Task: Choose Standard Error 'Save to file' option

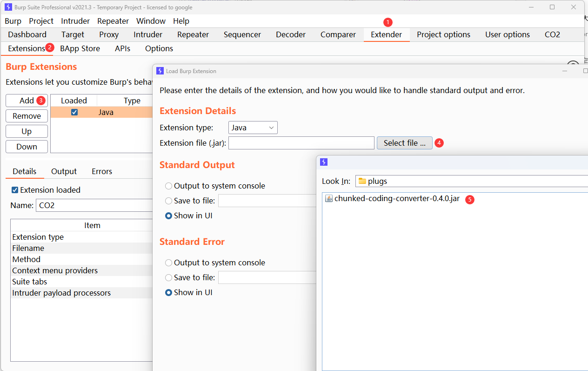Action: [x=168, y=277]
